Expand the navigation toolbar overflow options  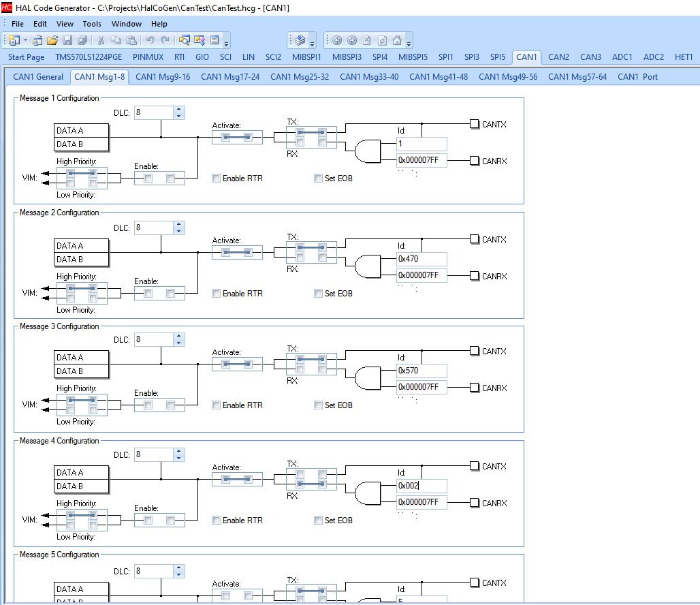point(409,43)
